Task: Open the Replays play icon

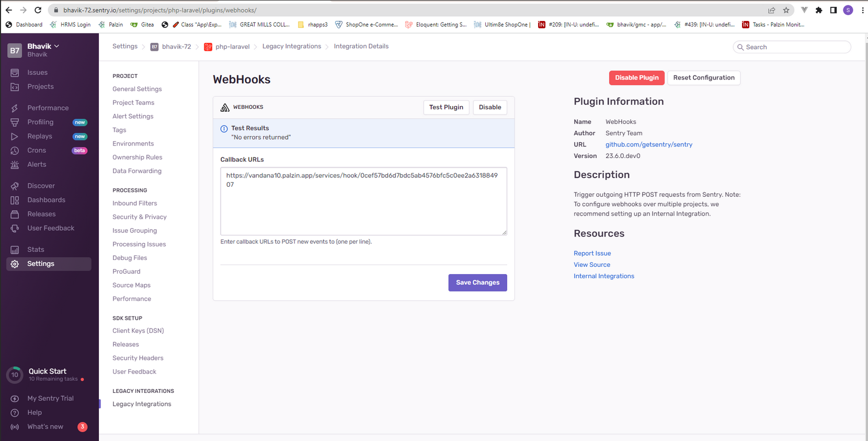Action: [x=15, y=137]
